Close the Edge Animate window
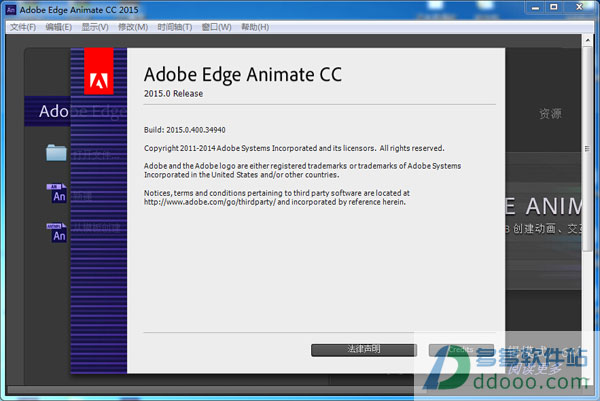600x401 pixels. pos(579,8)
